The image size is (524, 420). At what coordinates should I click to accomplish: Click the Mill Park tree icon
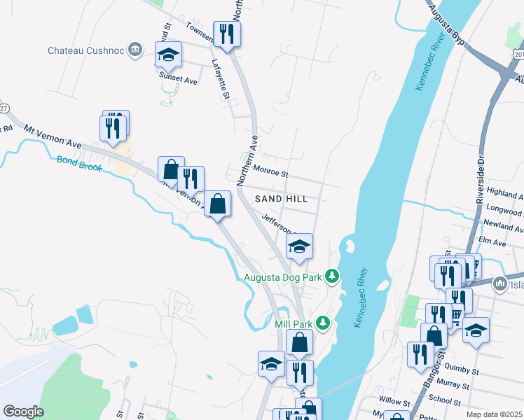(322, 323)
